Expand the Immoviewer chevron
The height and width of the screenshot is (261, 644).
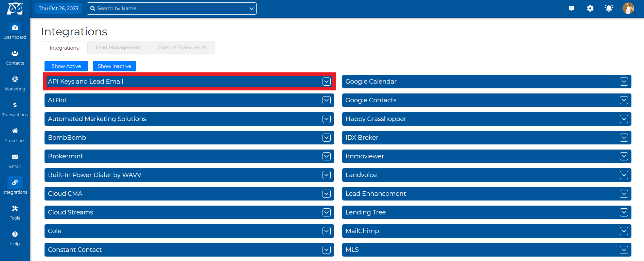[624, 156]
